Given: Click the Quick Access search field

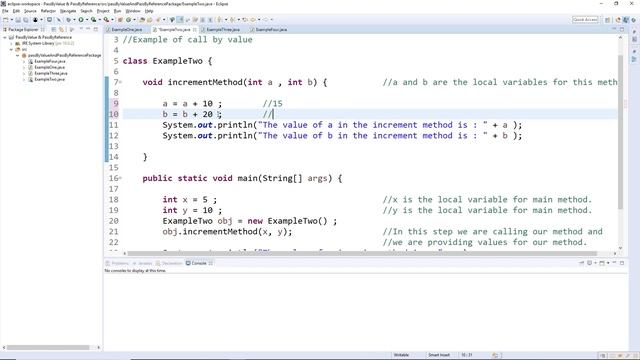Looking at the screenshot, I should (585, 20).
